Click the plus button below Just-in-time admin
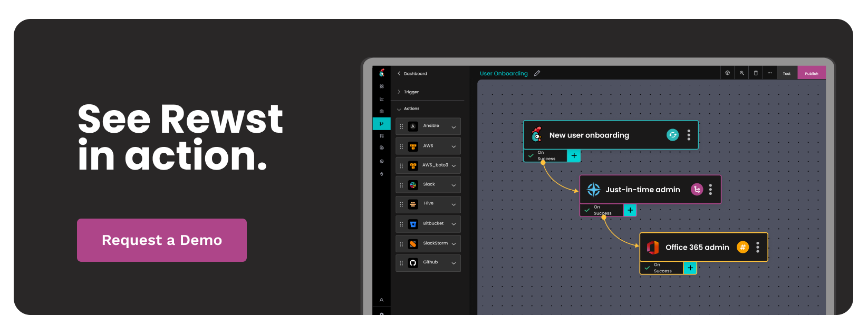Screen dimensions: 868x335 630,210
